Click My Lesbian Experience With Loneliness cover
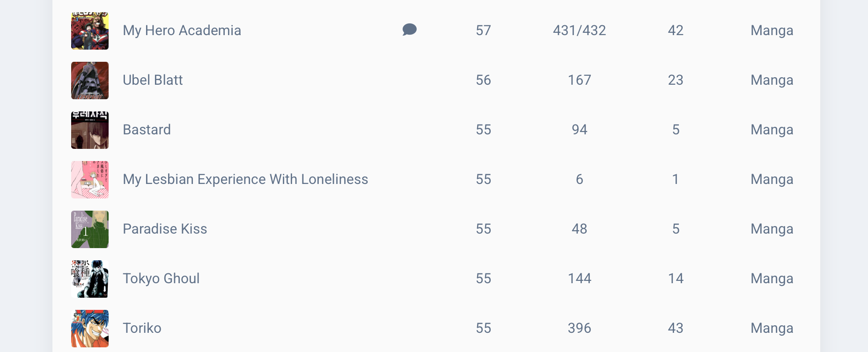Viewport: 868px width, 352px height. click(90, 180)
